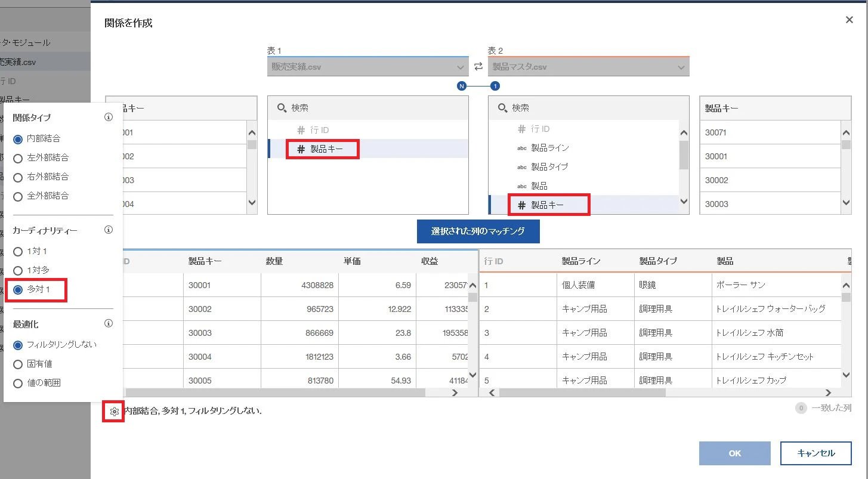868x479 pixels.
Task: Click search field above table 1 columns
Action: 368,108
